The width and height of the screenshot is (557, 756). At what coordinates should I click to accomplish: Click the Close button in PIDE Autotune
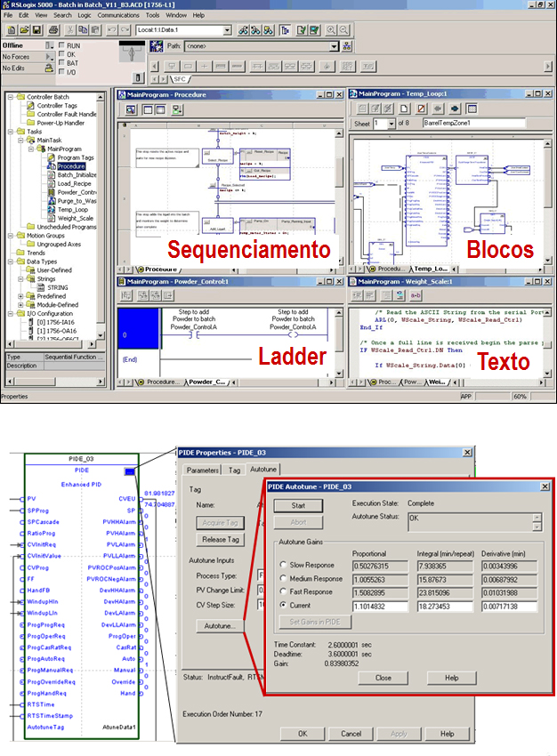pos(383,678)
